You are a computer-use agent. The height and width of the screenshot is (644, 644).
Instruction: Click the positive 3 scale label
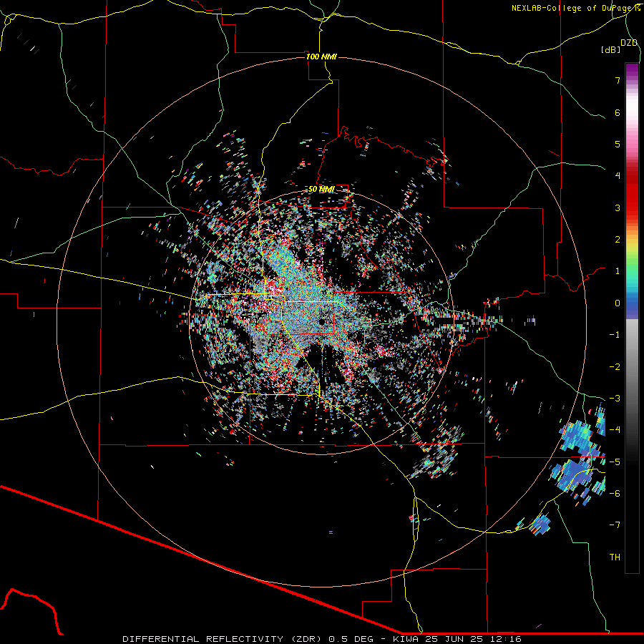pos(618,208)
